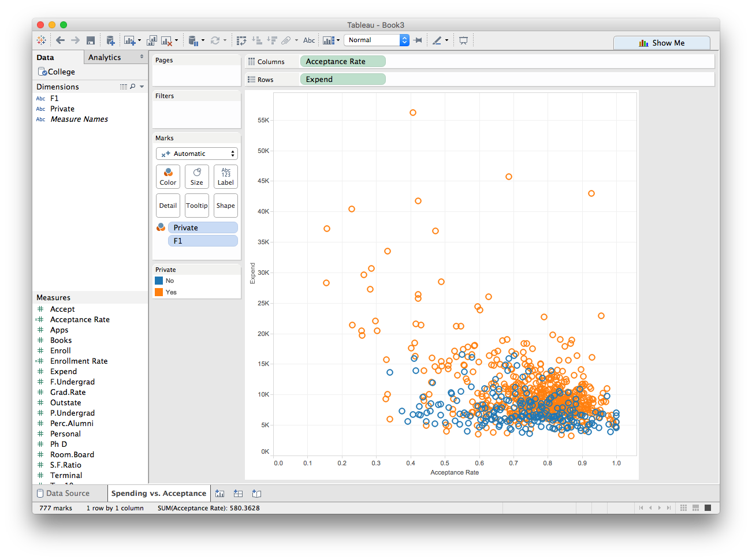Image resolution: width=752 pixels, height=560 pixels.
Task: Select the College data source
Action: point(57,72)
